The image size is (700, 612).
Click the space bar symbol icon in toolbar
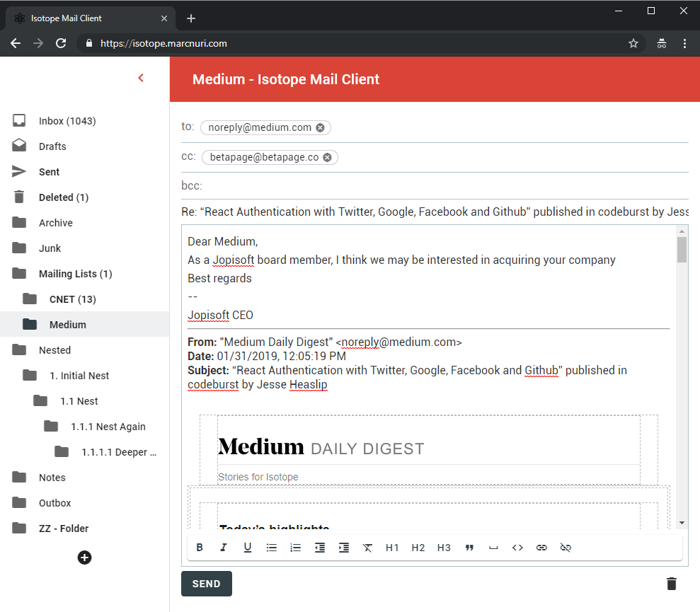pyautogui.click(x=493, y=548)
